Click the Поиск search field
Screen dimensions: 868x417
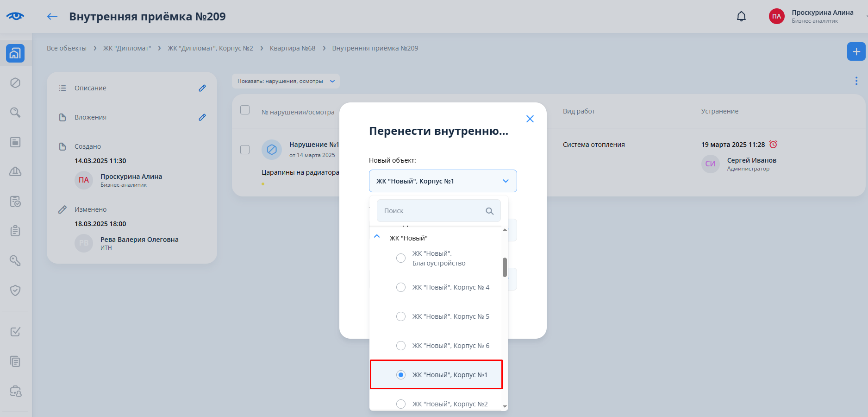tap(433, 211)
